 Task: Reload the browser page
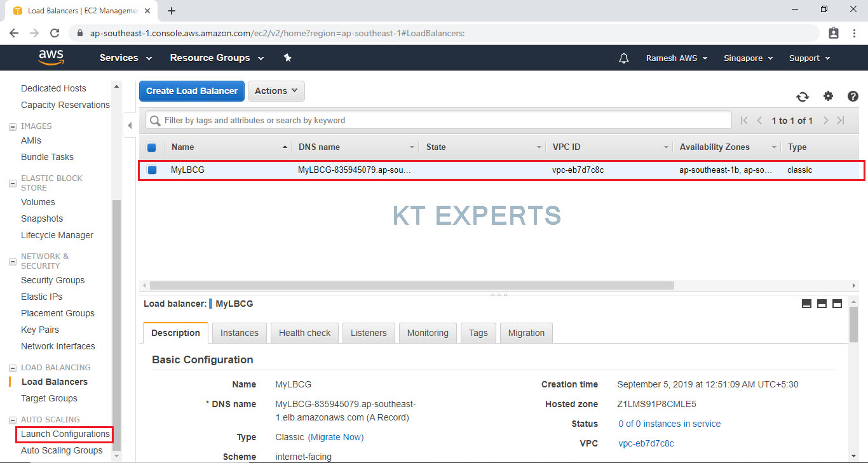coord(55,33)
